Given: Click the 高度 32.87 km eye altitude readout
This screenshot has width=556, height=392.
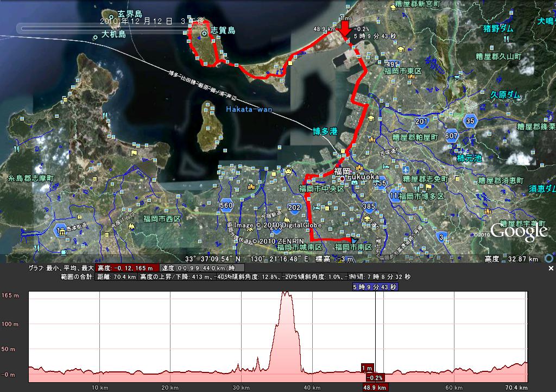Looking at the screenshot, I should pyautogui.click(x=511, y=259).
